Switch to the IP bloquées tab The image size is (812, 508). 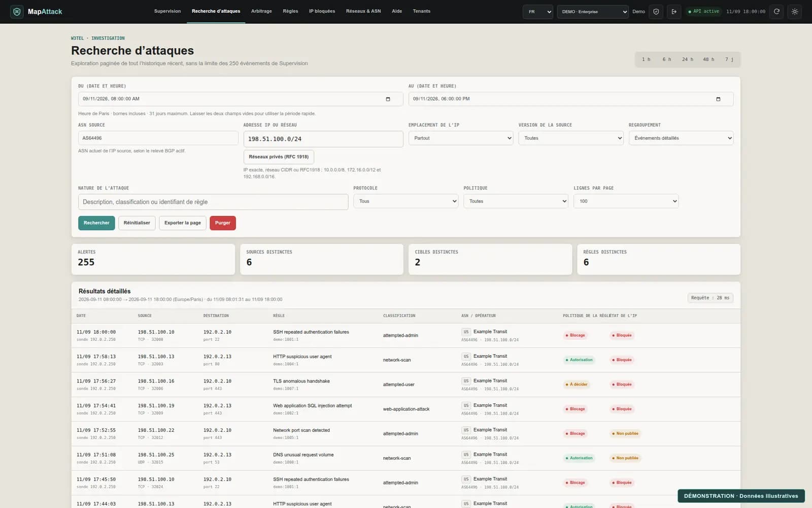322,11
